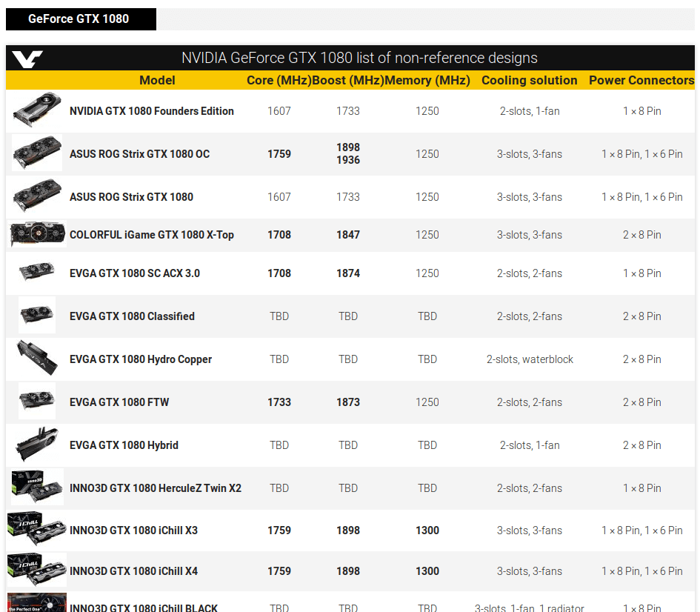Click Founders Edition core clock 1607
This screenshot has width=700, height=612.
click(279, 111)
